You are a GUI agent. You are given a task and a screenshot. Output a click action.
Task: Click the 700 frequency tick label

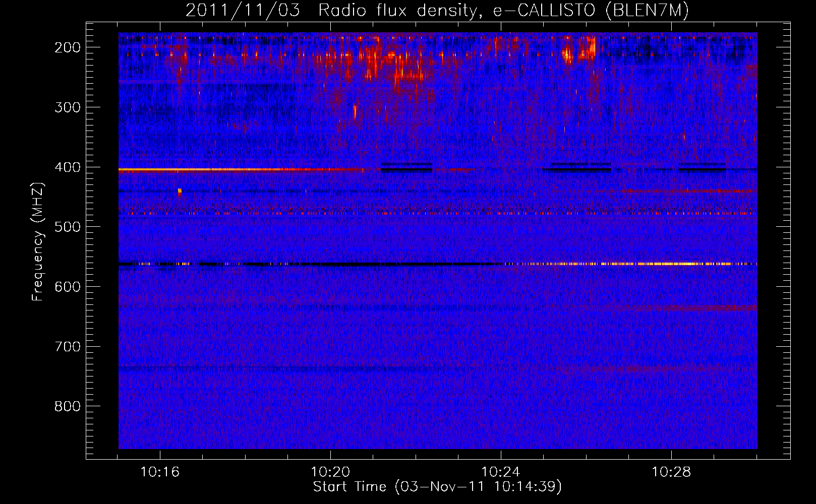[68, 347]
